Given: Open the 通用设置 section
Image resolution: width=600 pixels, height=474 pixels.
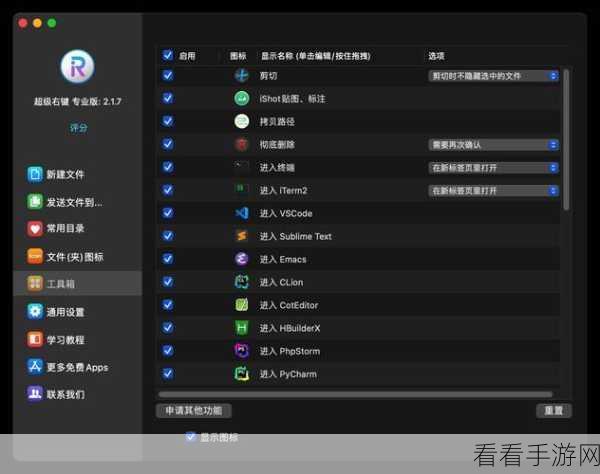Looking at the screenshot, I should tap(78, 312).
